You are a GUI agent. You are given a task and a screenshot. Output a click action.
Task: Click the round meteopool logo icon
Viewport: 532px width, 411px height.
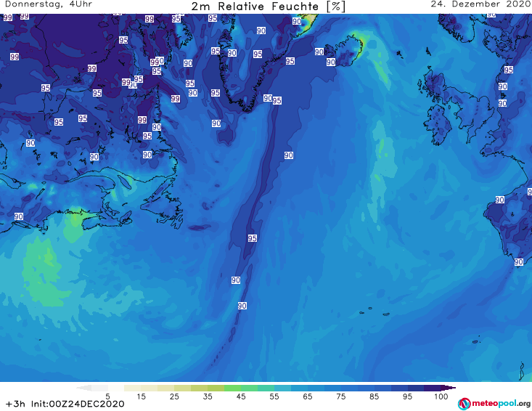[464, 404]
